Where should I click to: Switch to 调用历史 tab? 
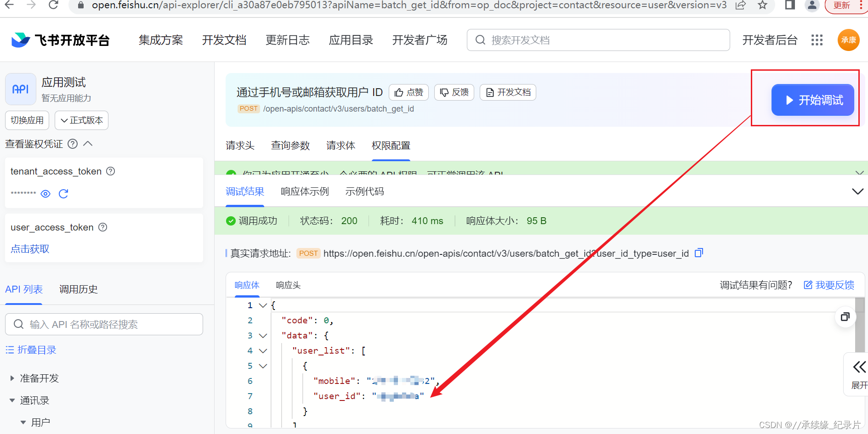79,289
